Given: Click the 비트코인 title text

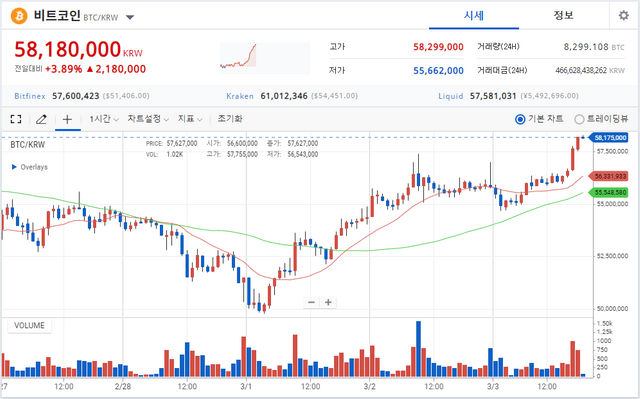Looking at the screenshot, I should coord(57,16).
